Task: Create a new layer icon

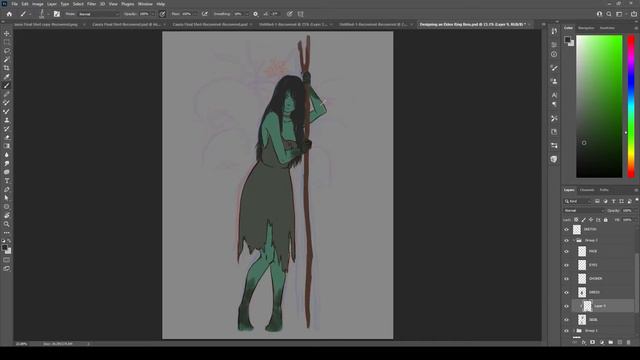Action: click(x=620, y=342)
